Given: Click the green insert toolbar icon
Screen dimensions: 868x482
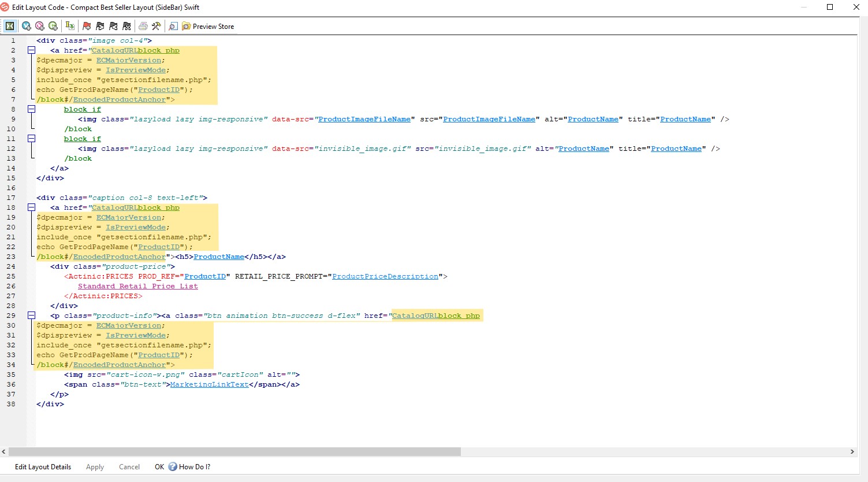Looking at the screenshot, I should coord(53,26).
